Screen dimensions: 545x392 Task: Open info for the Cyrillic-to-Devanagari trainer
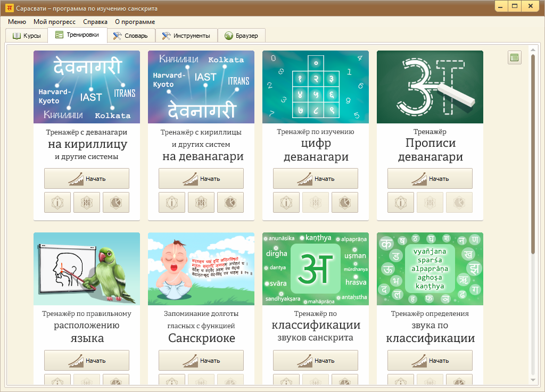[x=172, y=203]
